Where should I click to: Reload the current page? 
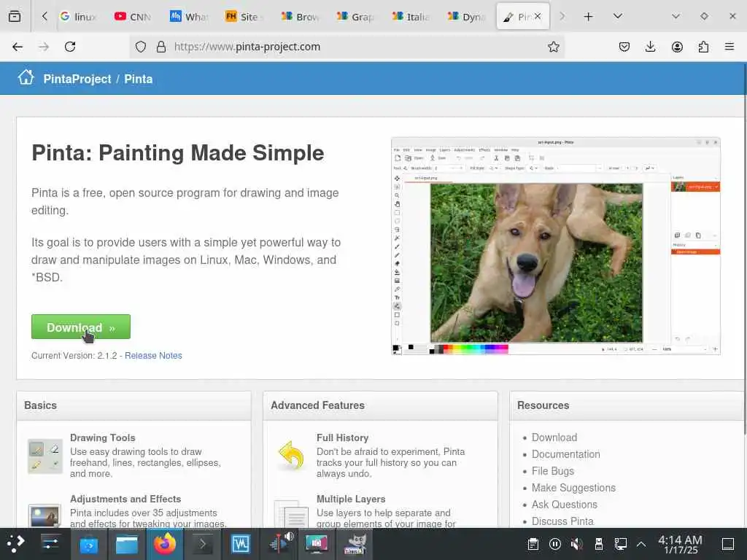(x=70, y=47)
